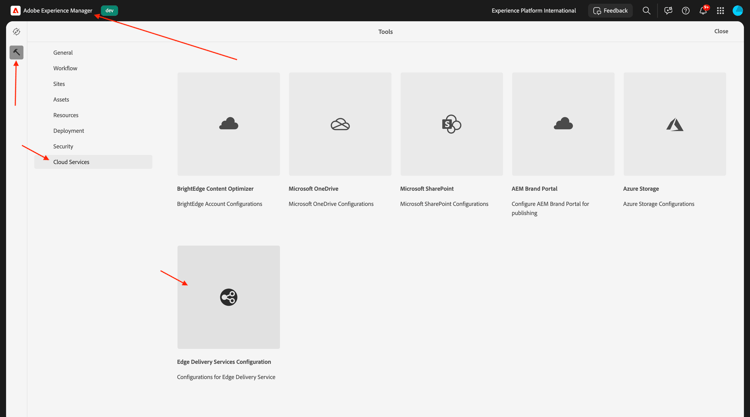Open the search magnifier icon

pos(646,11)
